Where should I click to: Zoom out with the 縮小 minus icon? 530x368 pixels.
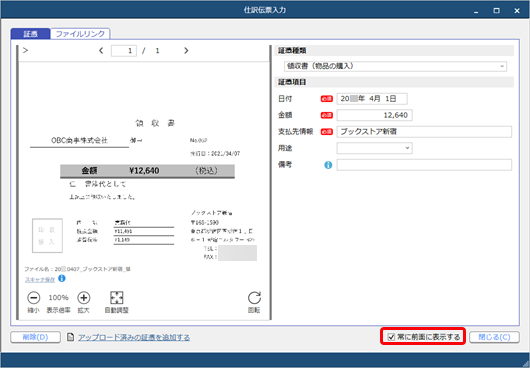[x=33, y=298]
